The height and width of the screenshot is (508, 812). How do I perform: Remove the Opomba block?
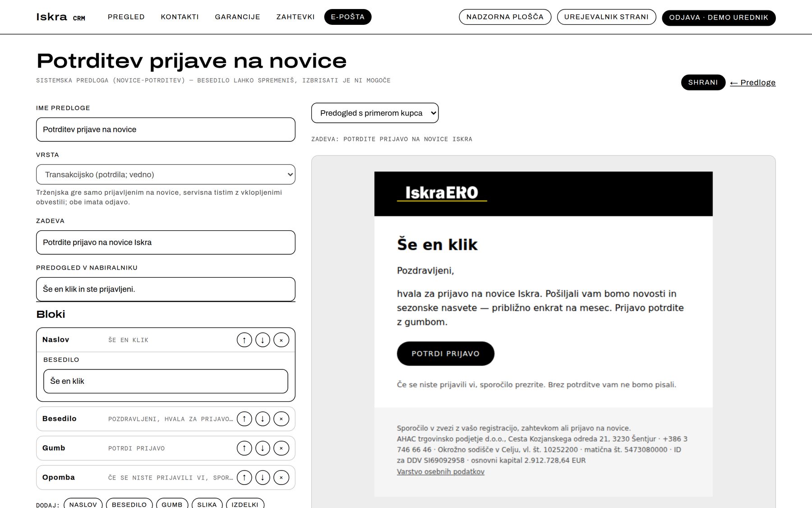[281, 478]
